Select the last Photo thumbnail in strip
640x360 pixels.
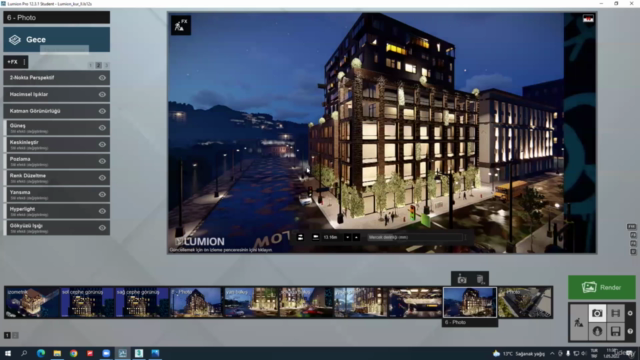click(525, 302)
